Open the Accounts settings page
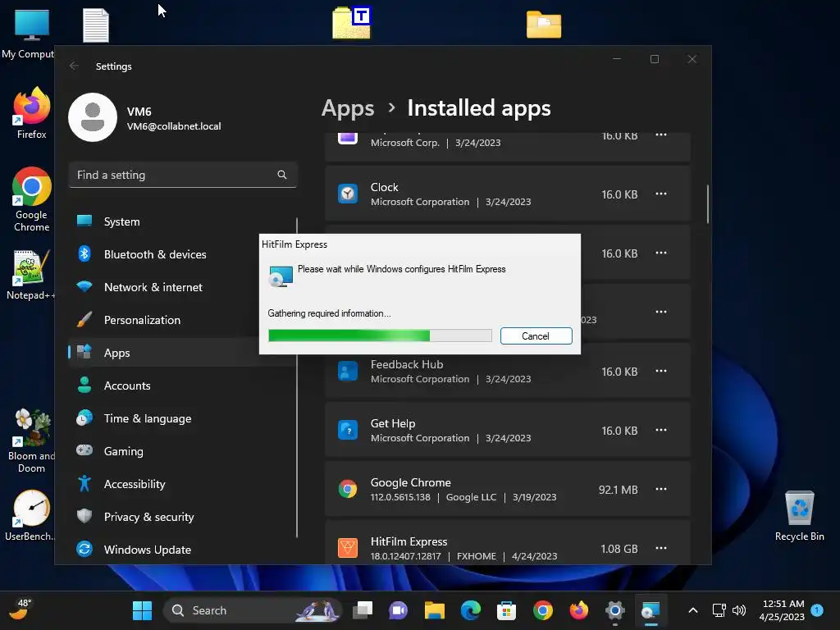 click(x=182, y=386)
